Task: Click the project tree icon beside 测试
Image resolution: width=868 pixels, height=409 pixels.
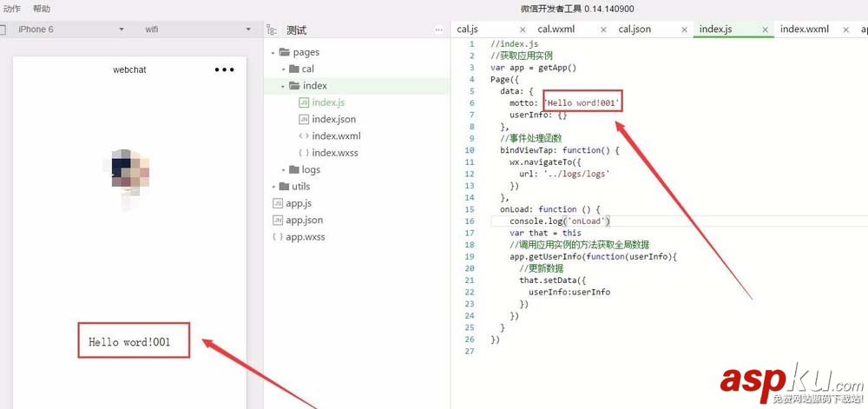Action: click(x=271, y=30)
